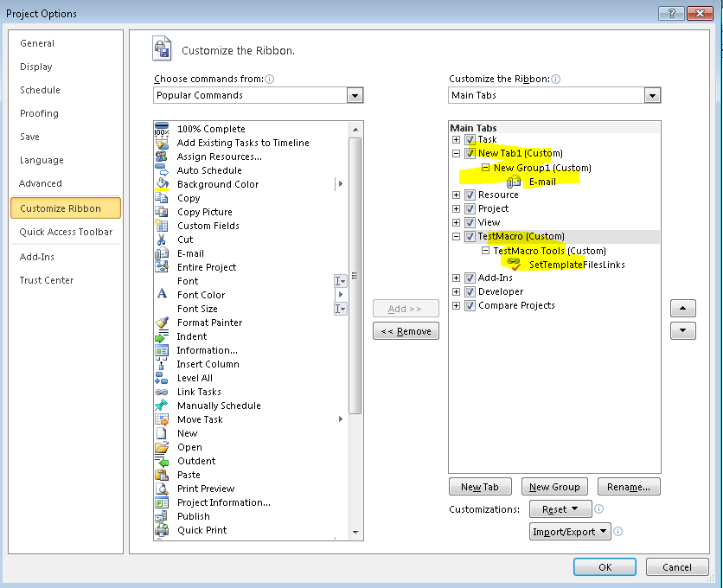The height and width of the screenshot is (588, 723).
Task: Open the Import/Export menu
Action: [x=569, y=531]
